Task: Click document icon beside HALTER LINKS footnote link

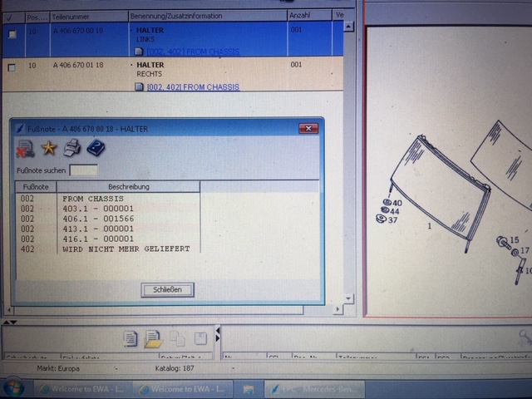Action: [139, 52]
